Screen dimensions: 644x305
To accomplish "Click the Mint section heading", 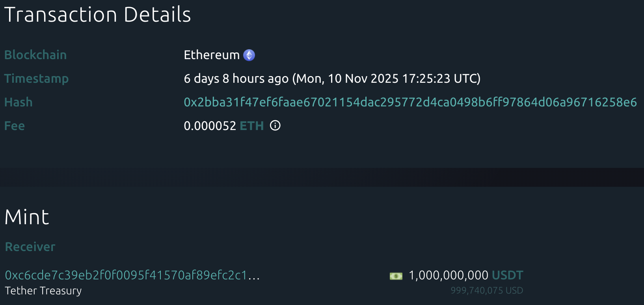I will point(27,217).
